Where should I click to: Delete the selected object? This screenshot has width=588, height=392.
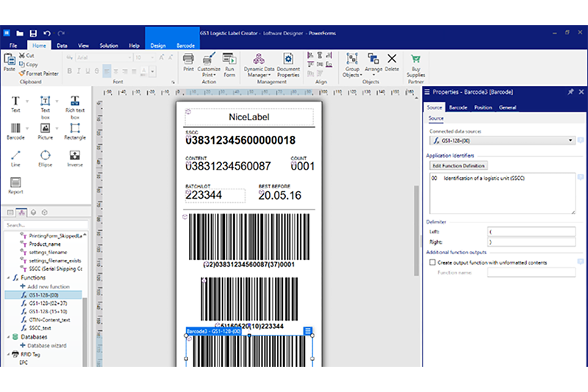[392, 62]
